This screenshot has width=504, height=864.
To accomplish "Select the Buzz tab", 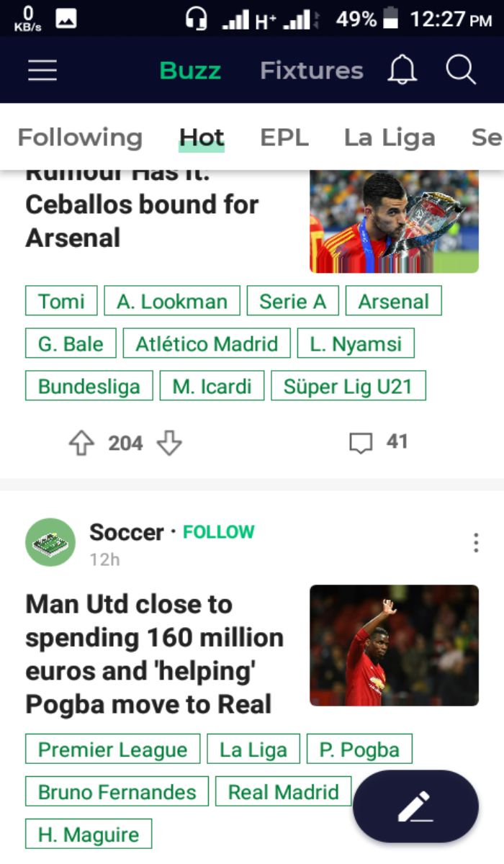I will click(x=190, y=71).
